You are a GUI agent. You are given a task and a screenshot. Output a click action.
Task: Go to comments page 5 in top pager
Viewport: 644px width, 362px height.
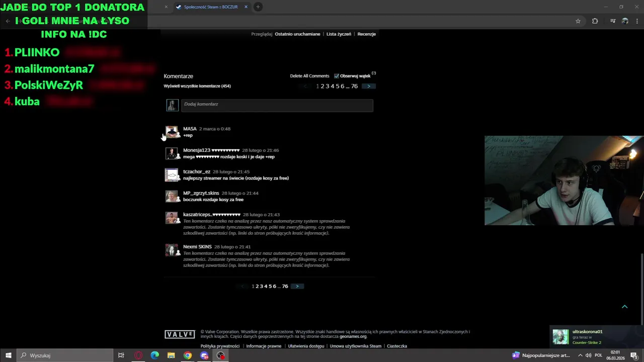(337, 86)
